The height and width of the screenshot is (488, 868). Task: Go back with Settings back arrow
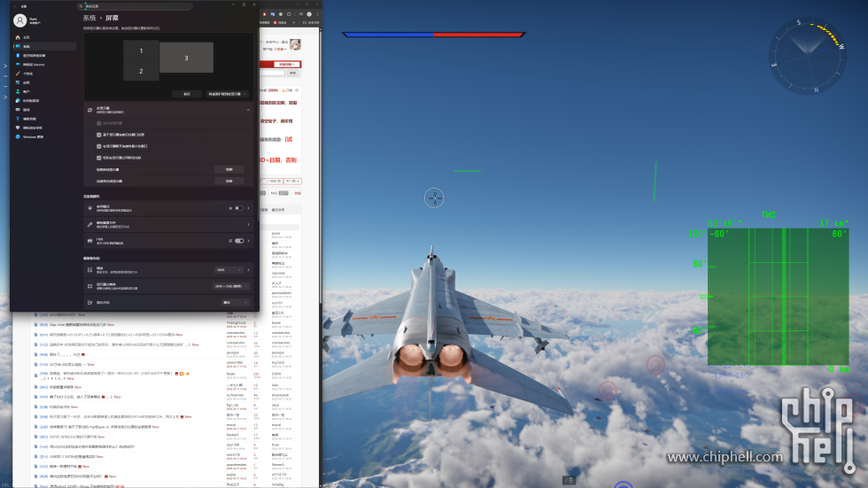pos(15,6)
